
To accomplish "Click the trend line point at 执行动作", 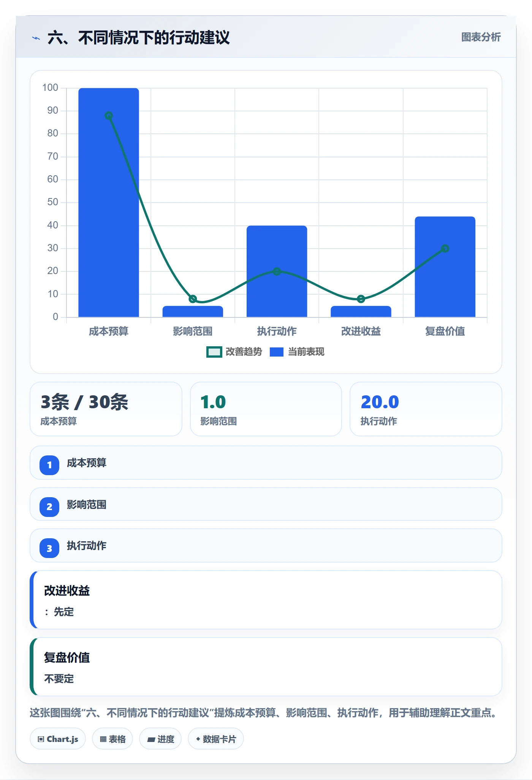I will (277, 271).
